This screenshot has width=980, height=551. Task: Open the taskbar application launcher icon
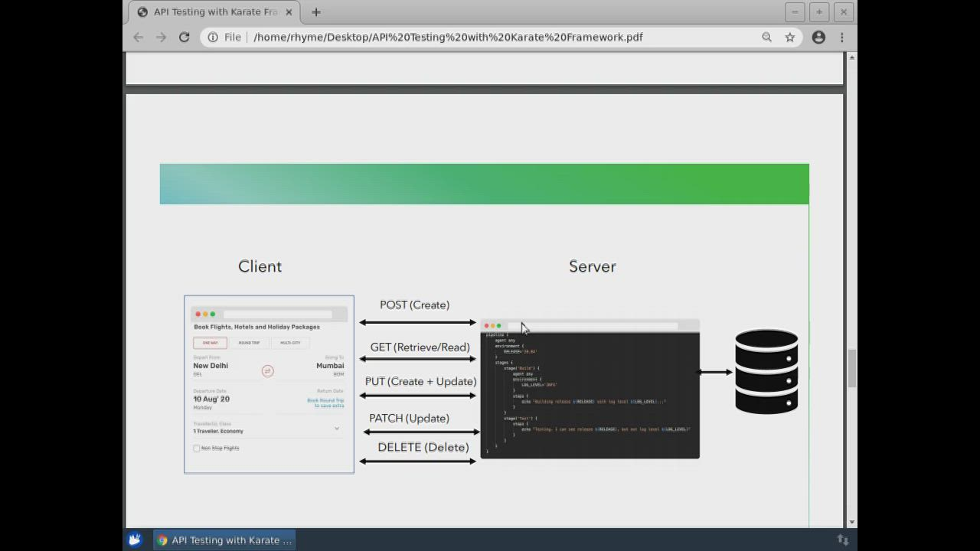click(135, 540)
